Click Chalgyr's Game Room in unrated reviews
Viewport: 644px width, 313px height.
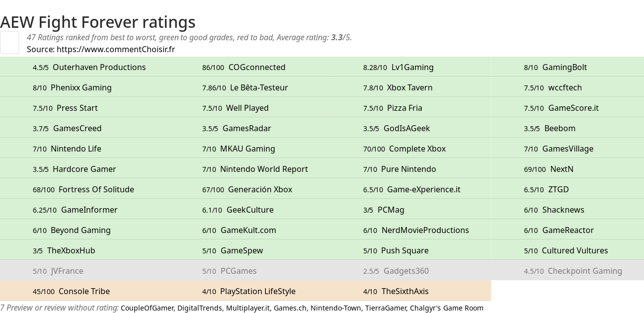click(447, 308)
